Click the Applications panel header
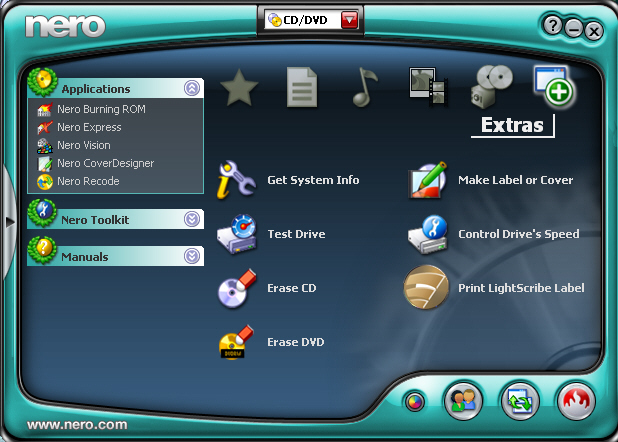The height and width of the screenshot is (442, 618). pos(115,88)
